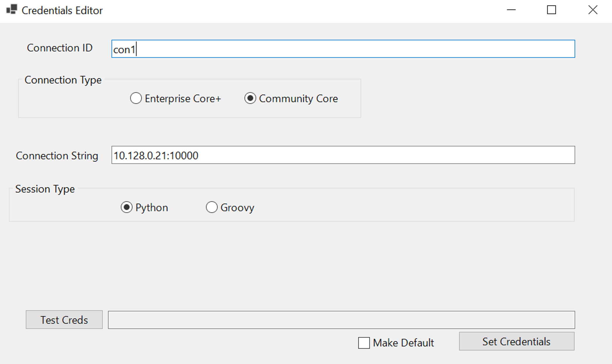Screen dimensions: 612x364
Task: Click the Connection String label
Action: tap(57, 156)
